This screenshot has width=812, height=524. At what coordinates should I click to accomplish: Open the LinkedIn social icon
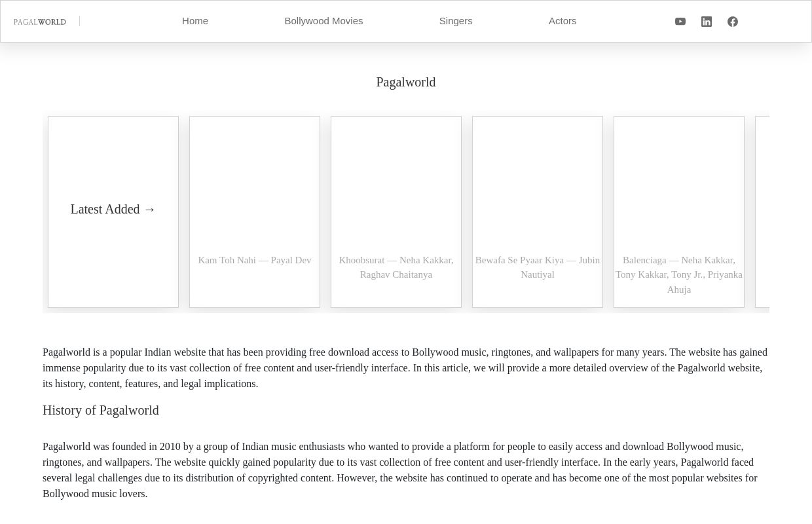tap(707, 22)
